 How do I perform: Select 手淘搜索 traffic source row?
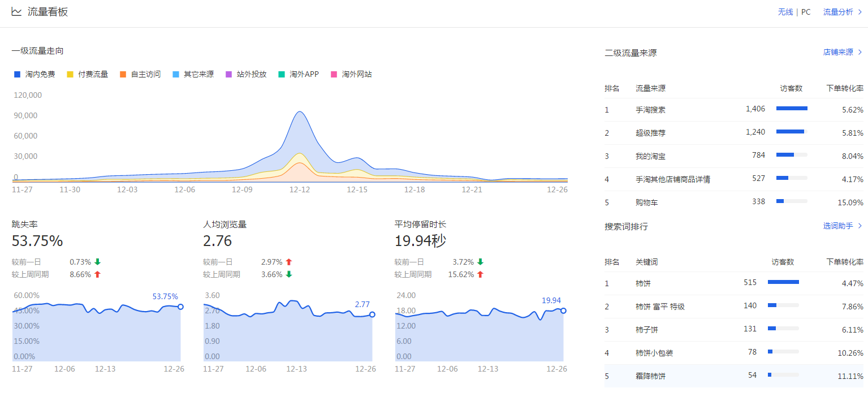[650, 110]
